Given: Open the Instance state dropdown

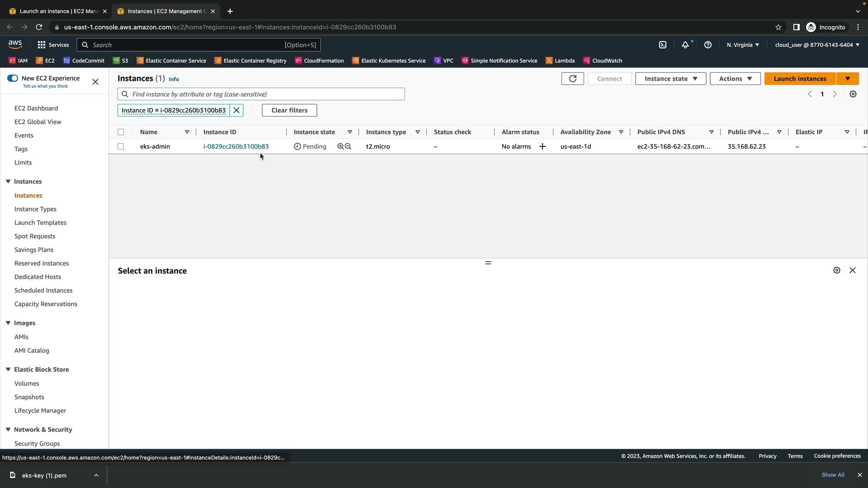Looking at the screenshot, I should 670,79.
